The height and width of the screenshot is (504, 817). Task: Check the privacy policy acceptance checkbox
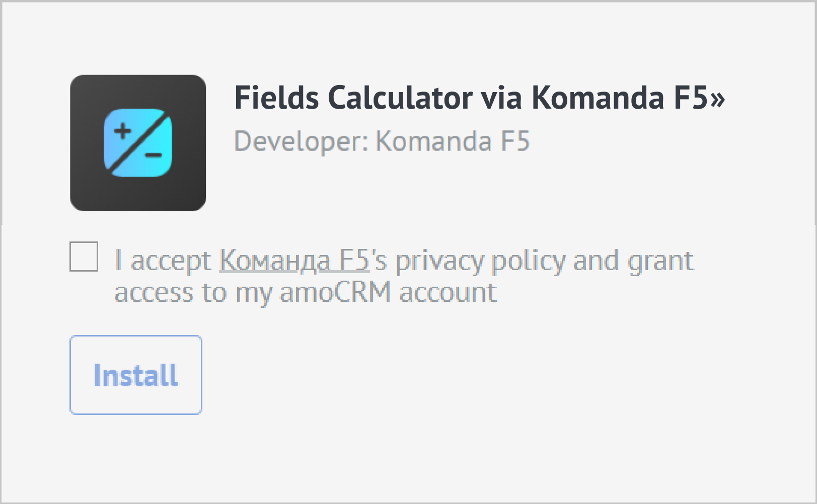click(83, 258)
